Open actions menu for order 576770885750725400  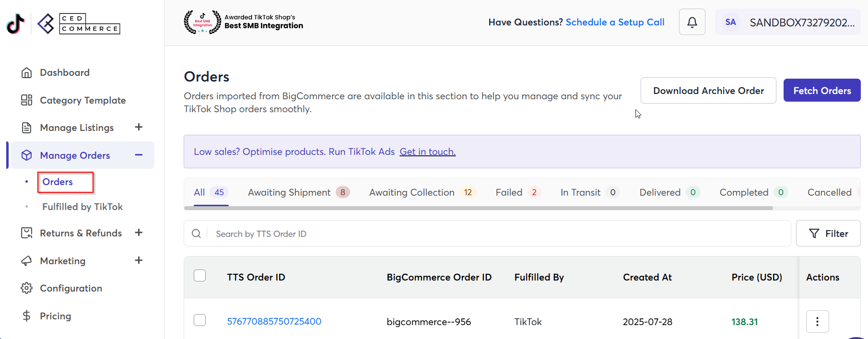[818, 321]
